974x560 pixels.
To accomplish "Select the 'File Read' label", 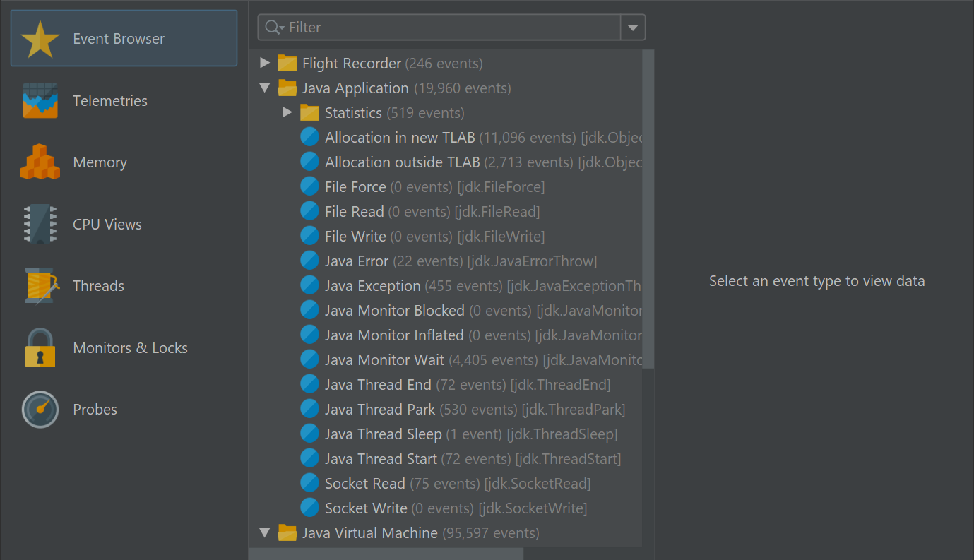I will [355, 212].
